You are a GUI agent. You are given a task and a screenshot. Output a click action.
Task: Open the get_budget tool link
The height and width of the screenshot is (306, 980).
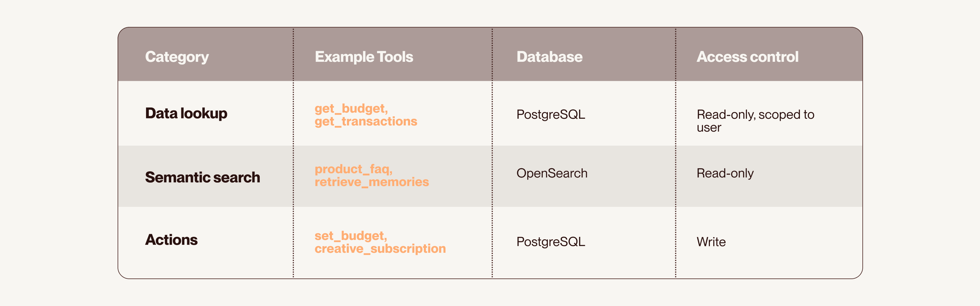point(350,108)
